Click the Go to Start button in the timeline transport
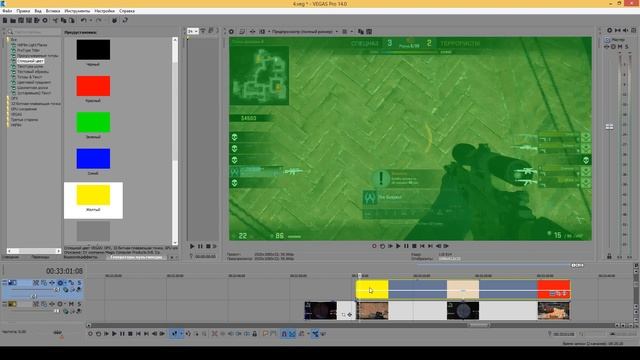Image resolution: width=640 pixels, height=360 pixels. pyautogui.click(x=138, y=334)
